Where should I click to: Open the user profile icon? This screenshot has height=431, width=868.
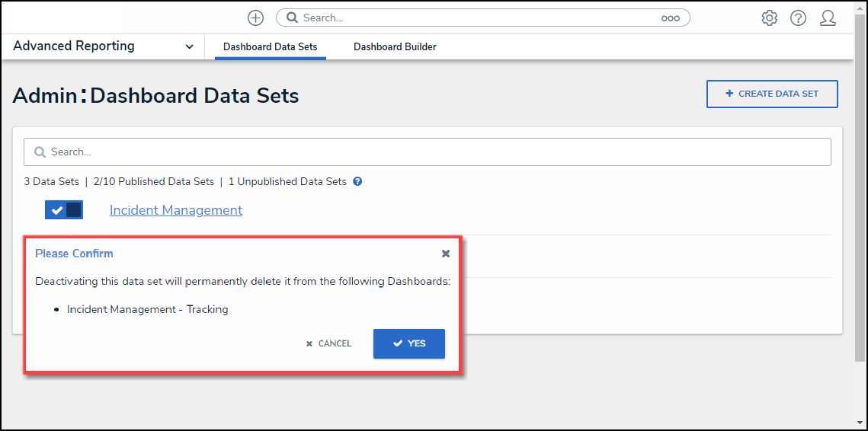(x=828, y=18)
